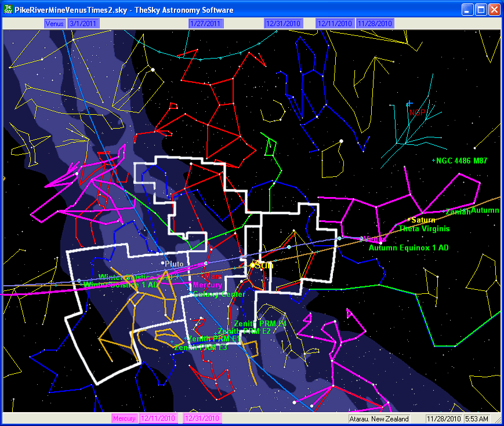This screenshot has height=426, width=504.
Task: Click TheSky application icon in title bar
Action: click(x=8, y=10)
